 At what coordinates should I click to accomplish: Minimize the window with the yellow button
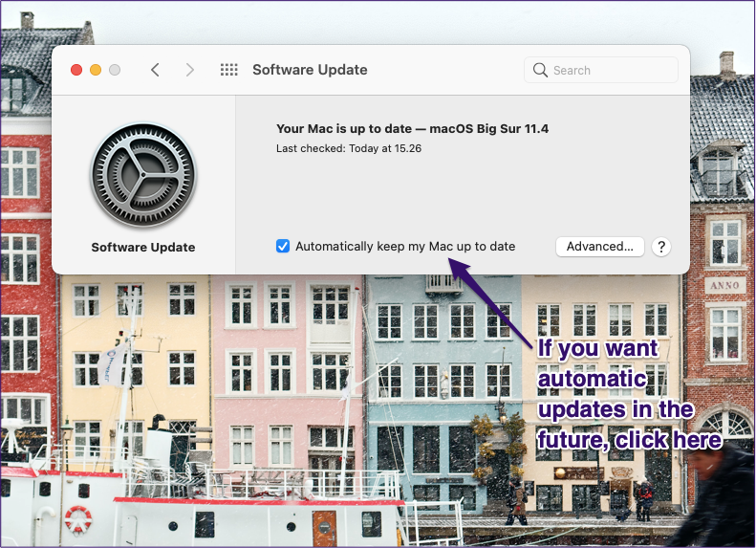[x=96, y=70]
